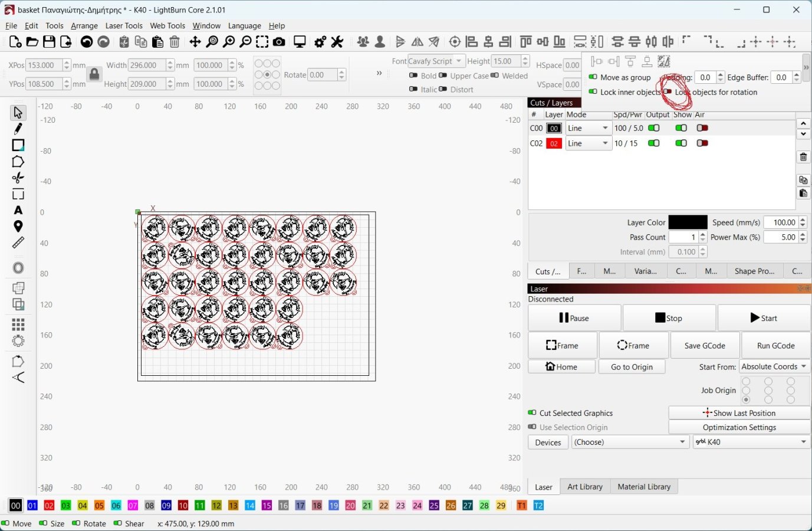Open Device Settings wrench icon
Image resolution: width=812 pixels, height=531 pixels.
tap(337, 42)
